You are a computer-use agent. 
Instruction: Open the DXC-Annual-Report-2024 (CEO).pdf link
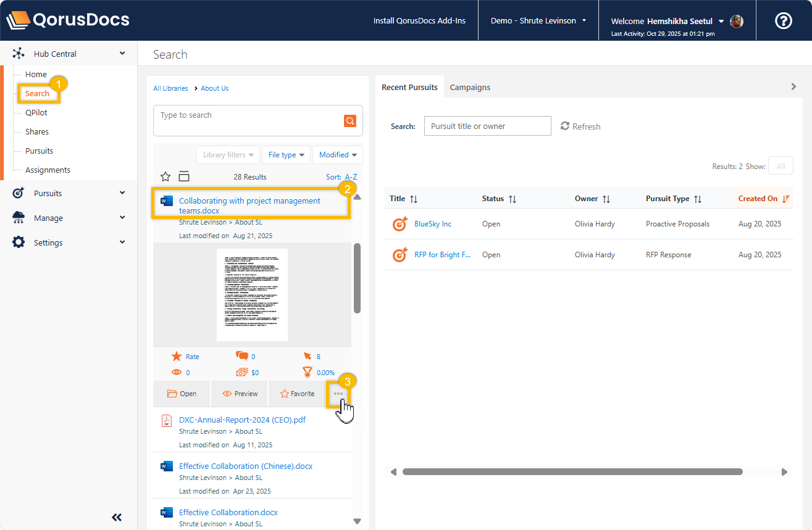pyautogui.click(x=242, y=420)
